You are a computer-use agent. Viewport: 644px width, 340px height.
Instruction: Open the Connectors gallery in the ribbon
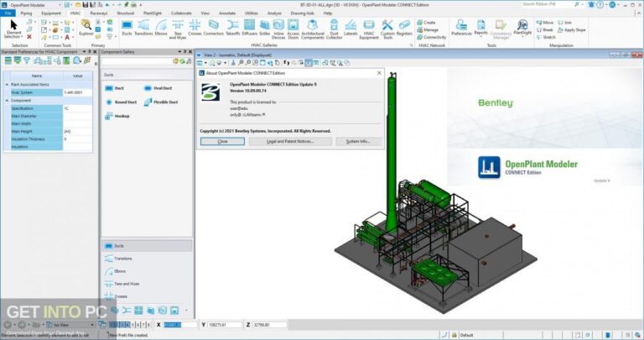tap(214, 28)
